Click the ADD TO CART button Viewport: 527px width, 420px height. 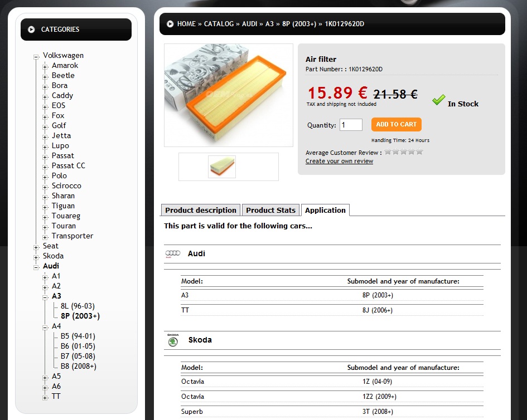coord(397,124)
